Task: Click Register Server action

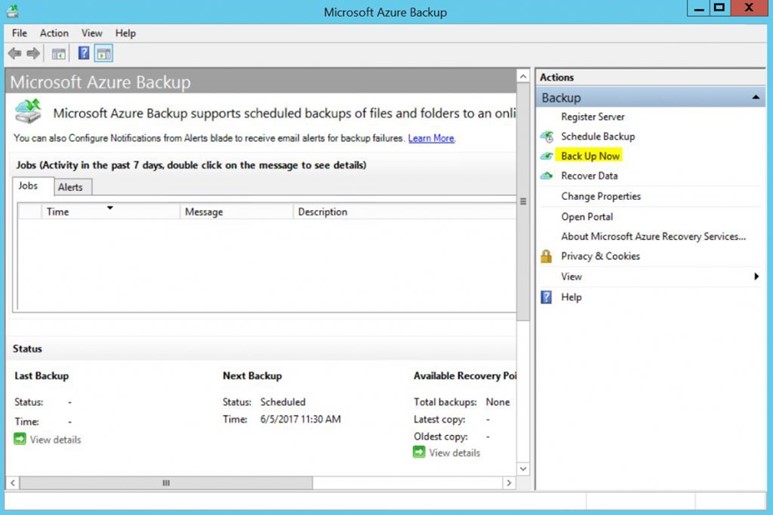Action: (x=593, y=117)
